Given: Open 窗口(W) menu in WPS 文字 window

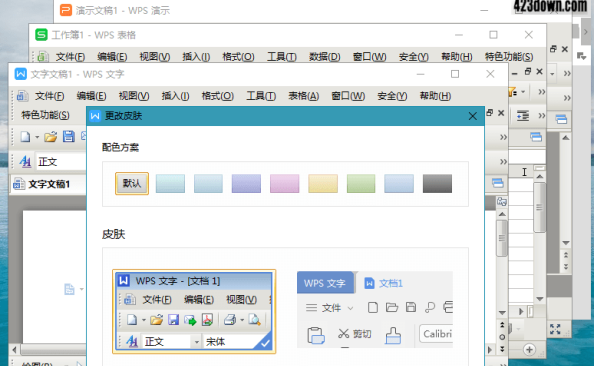Looking at the screenshot, I should 348,96.
